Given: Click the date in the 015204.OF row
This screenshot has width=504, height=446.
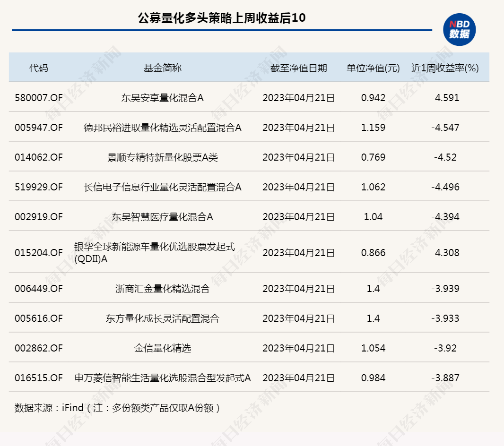Looking at the screenshot, I should pyautogui.click(x=299, y=253).
